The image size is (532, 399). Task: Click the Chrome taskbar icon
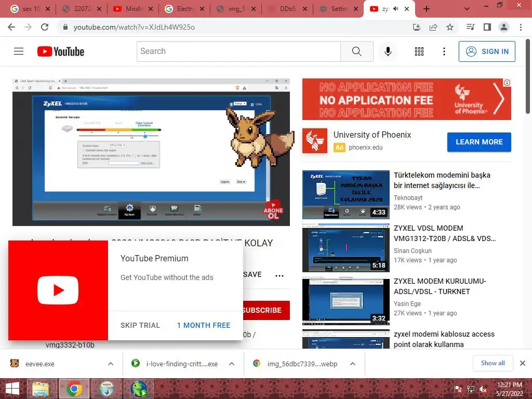point(74,389)
